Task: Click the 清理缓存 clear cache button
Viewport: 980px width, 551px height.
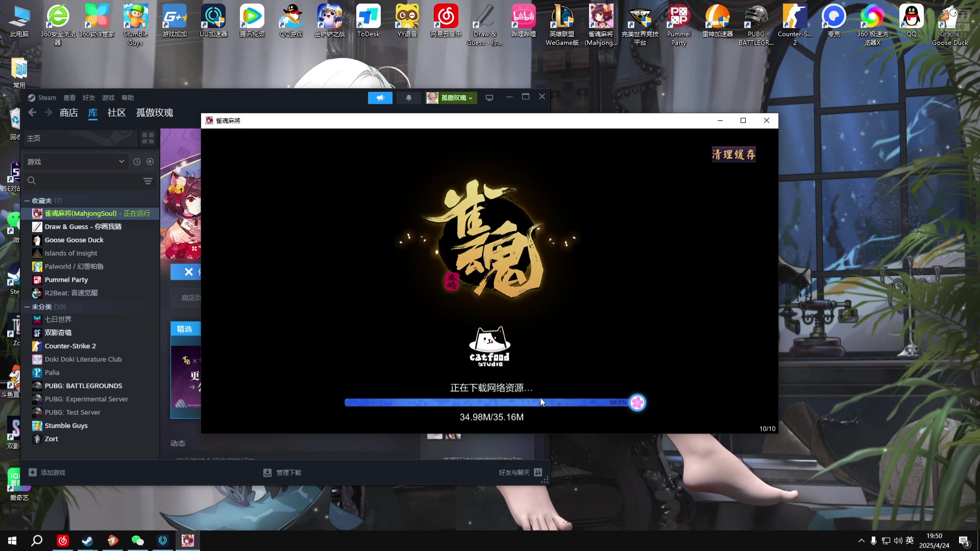Action: [733, 155]
